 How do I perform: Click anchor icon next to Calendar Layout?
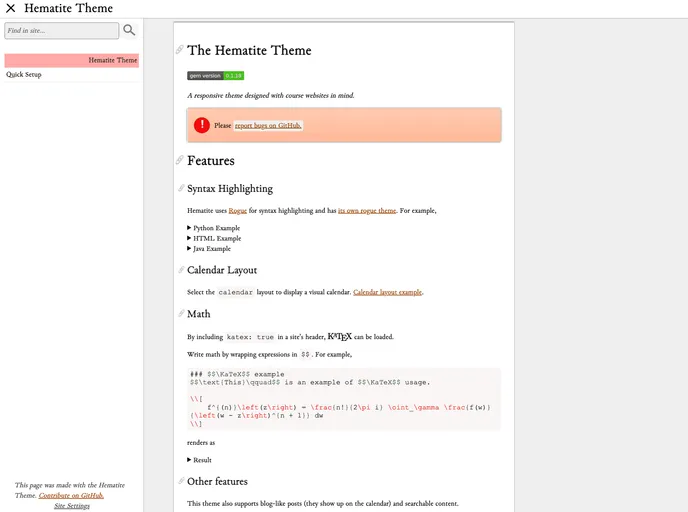pyautogui.click(x=181, y=271)
